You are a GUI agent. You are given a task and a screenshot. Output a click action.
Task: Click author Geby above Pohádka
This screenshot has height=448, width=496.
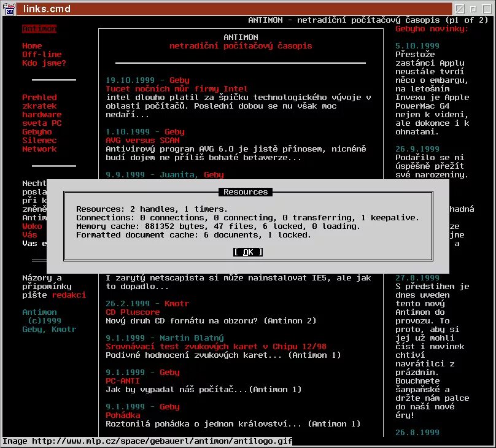pyautogui.click(x=169, y=407)
